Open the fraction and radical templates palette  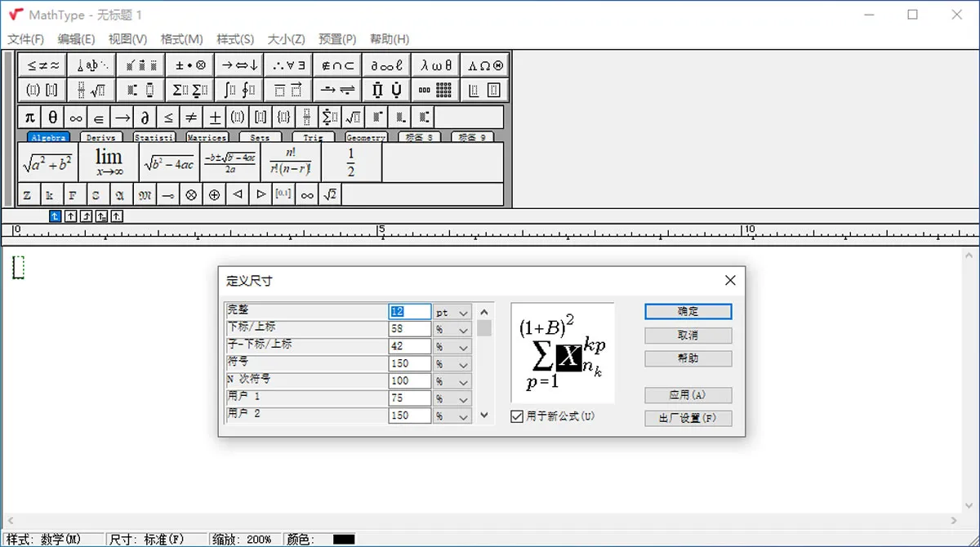pos(91,90)
